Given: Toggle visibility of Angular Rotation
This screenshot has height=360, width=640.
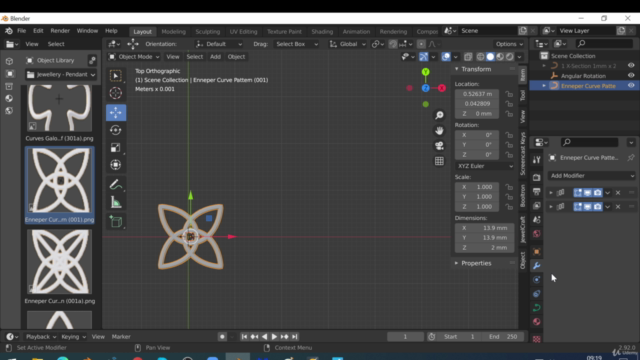Looking at the screenshot, I should coord(631,76).
